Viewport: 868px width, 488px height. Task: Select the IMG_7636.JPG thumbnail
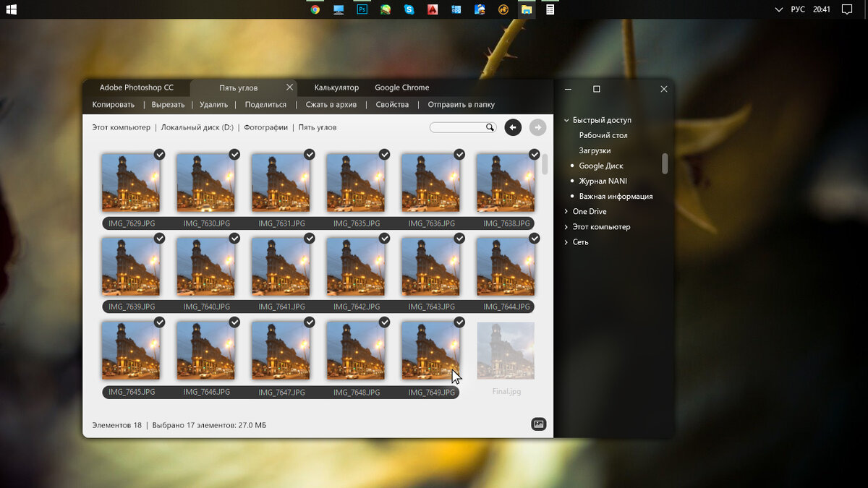[x=430, y=183]
